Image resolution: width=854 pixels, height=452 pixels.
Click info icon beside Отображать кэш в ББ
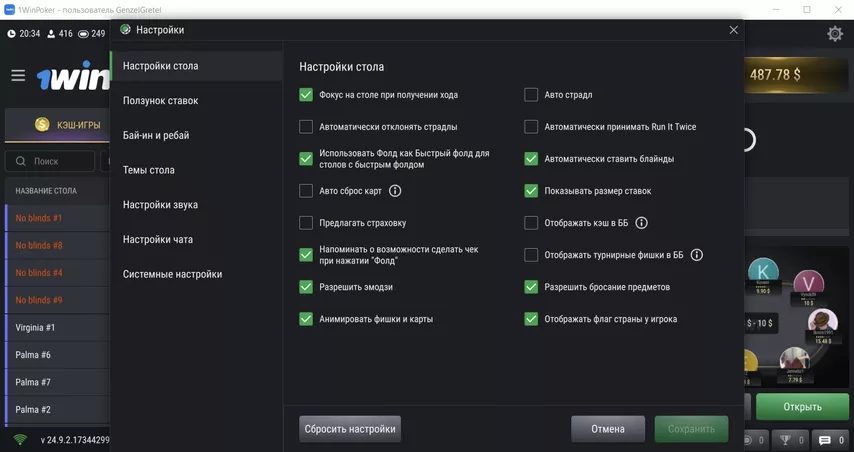(642, 223)
